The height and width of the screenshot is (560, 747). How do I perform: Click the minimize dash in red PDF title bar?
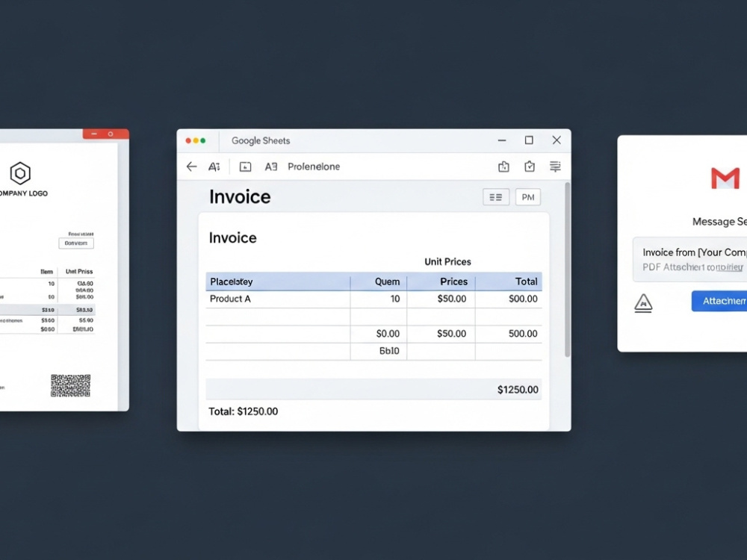point(94,134)
